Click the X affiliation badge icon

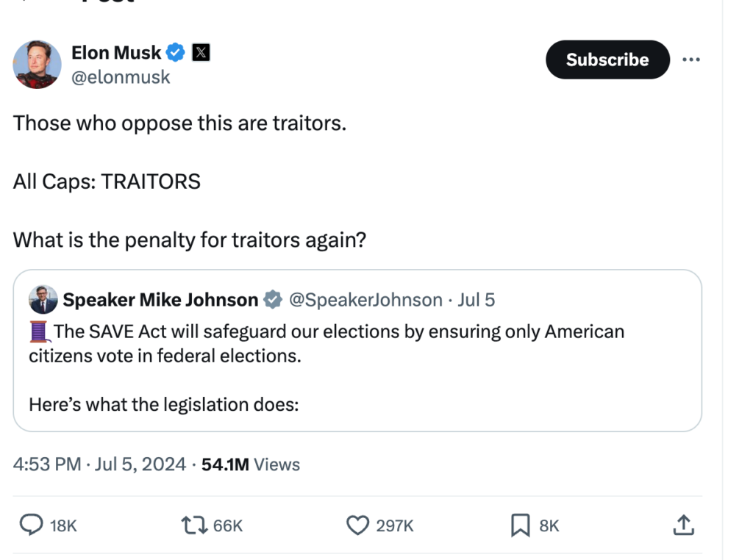point(201,52)
